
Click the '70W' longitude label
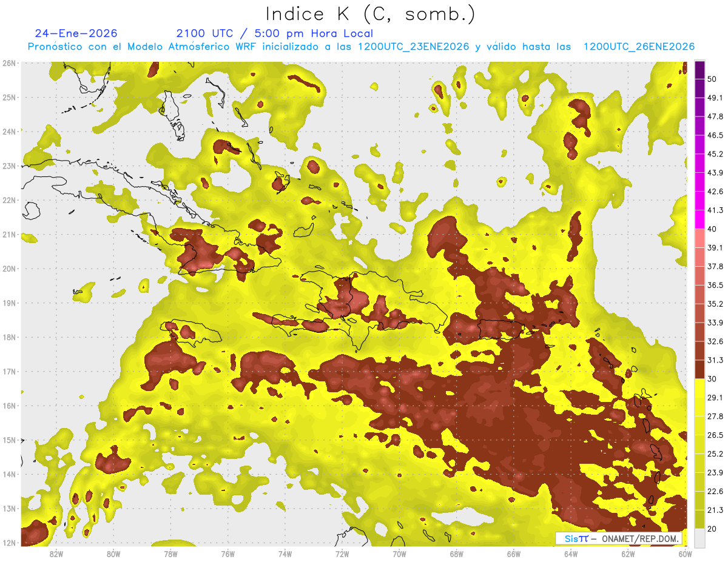tap(399, 554)
